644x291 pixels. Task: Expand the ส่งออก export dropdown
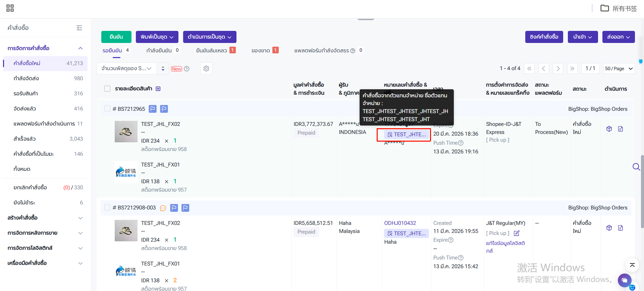point(618,37)
